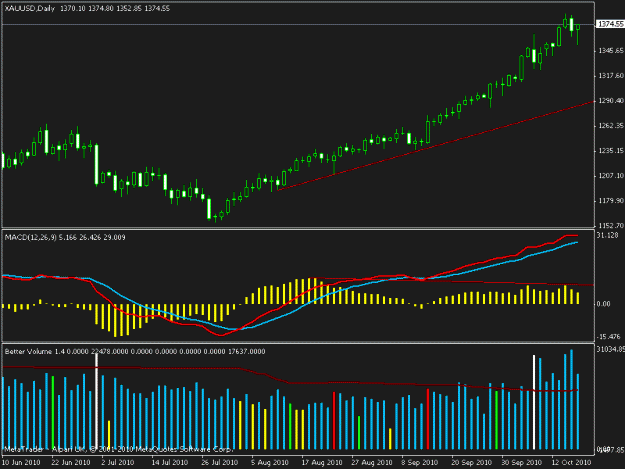Click the 1235.15 price scale value

pyautogui.click(x=611, y=151)
